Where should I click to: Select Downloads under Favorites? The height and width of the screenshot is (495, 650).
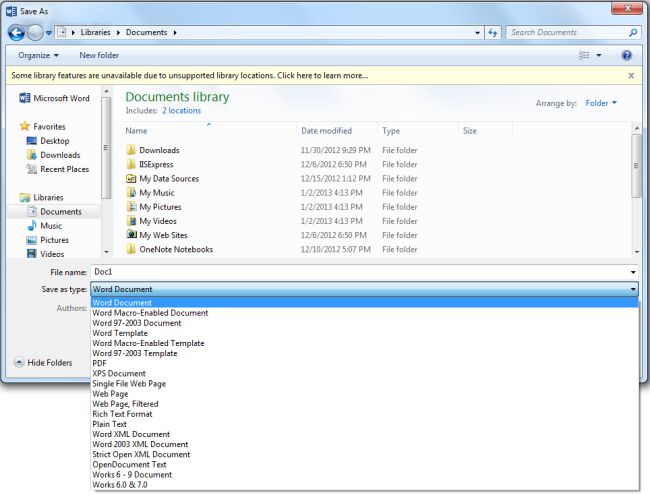[x=53, y=155]
